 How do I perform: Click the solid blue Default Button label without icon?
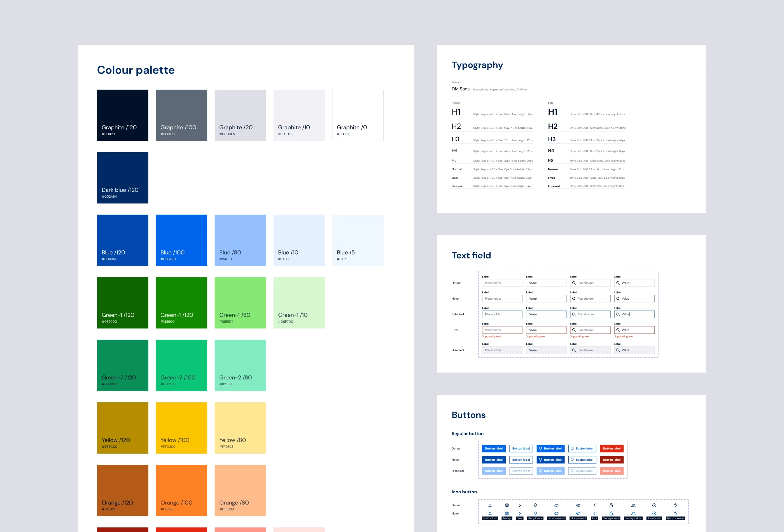[494, 448]
